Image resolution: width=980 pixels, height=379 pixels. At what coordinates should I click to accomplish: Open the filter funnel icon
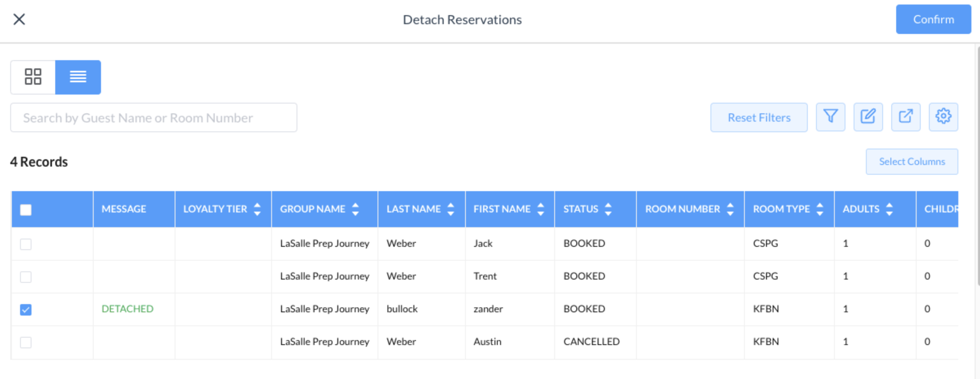pyautogui.click(x=830, y=117)
